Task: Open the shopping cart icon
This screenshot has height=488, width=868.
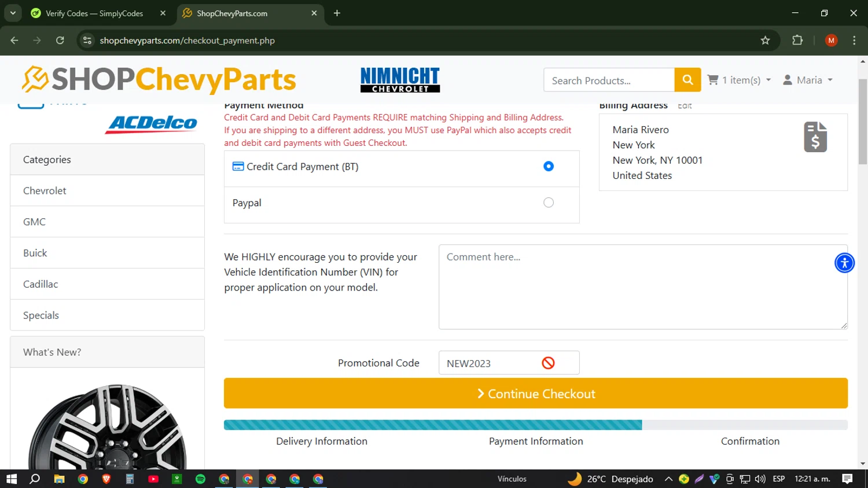Action: pyautogui.click(x=713, y=80)
